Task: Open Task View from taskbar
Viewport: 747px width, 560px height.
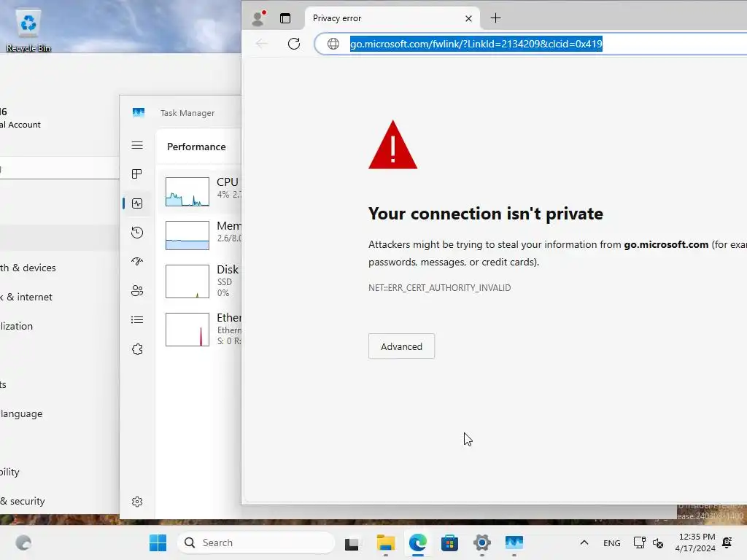Action: (352, 542)
